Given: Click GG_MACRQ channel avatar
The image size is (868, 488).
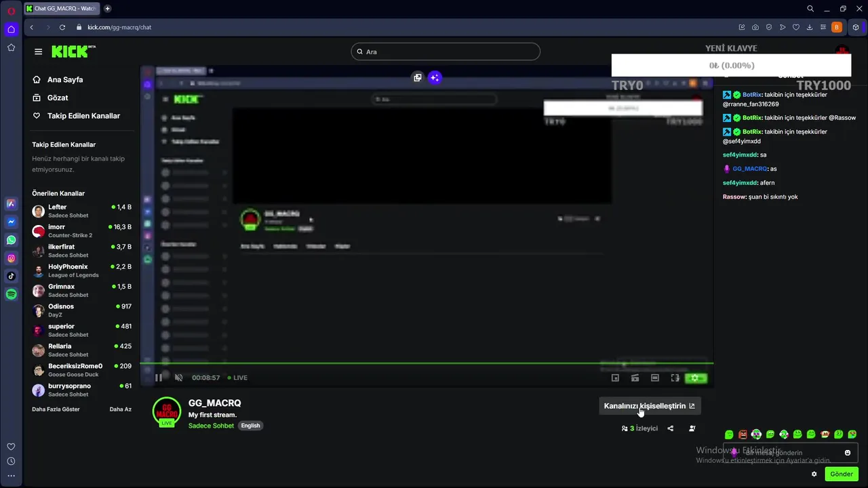Looking at the screenshot, I should (x=166, y=411).
